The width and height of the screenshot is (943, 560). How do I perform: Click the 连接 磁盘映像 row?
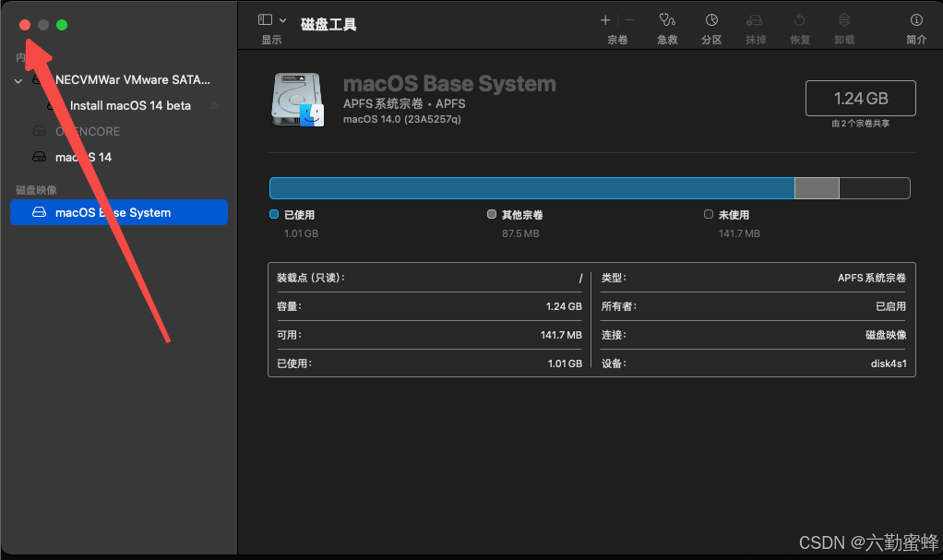click(x=754, y=335)
